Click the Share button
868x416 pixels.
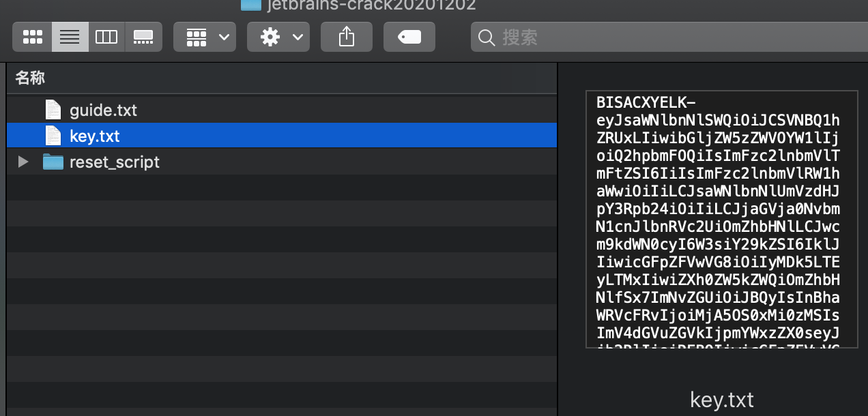[x=347, y=37]
